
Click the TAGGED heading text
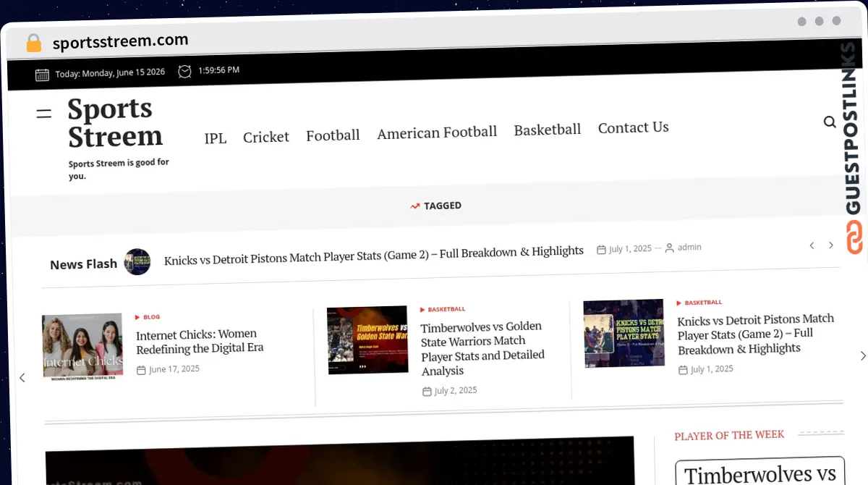(443, 206)
